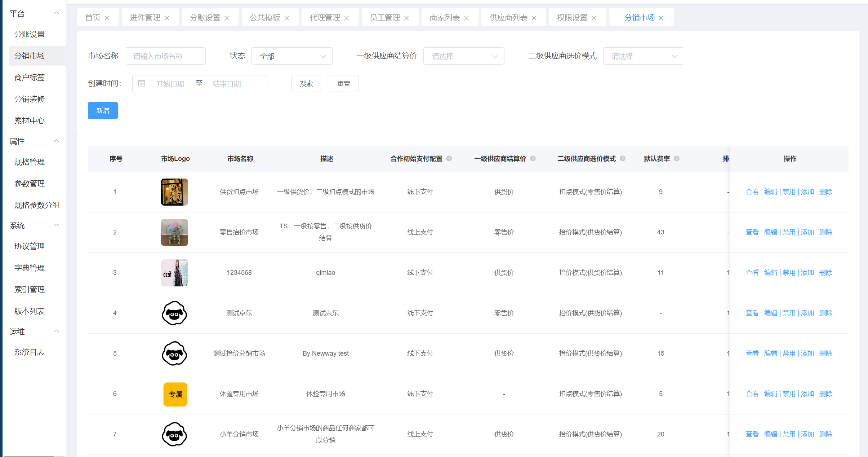The height and width of the screenshot is (457, 868).
Task: Close the 员工管理 tab
Action: point(406,18)
